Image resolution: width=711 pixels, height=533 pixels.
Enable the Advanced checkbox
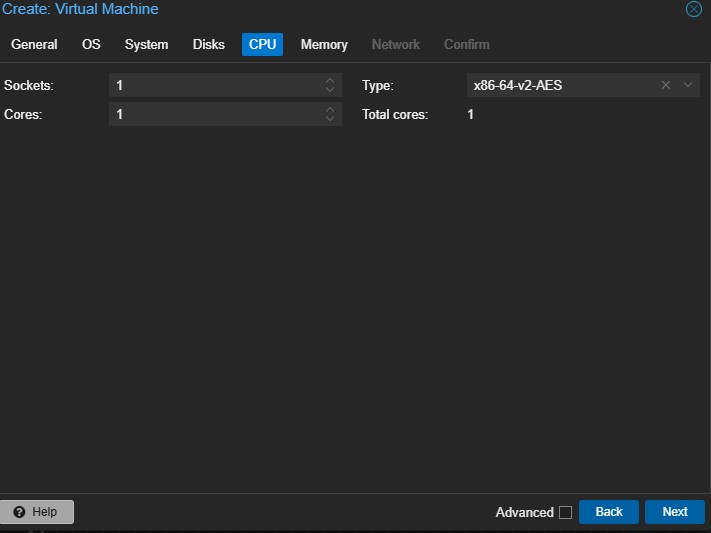[x=565, y=512]
